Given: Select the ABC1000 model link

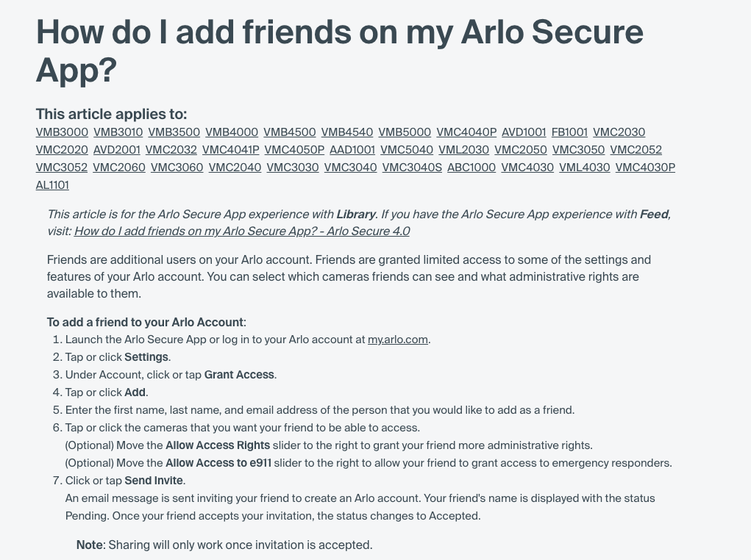Looking at the screenshot, I should point(471,168).
